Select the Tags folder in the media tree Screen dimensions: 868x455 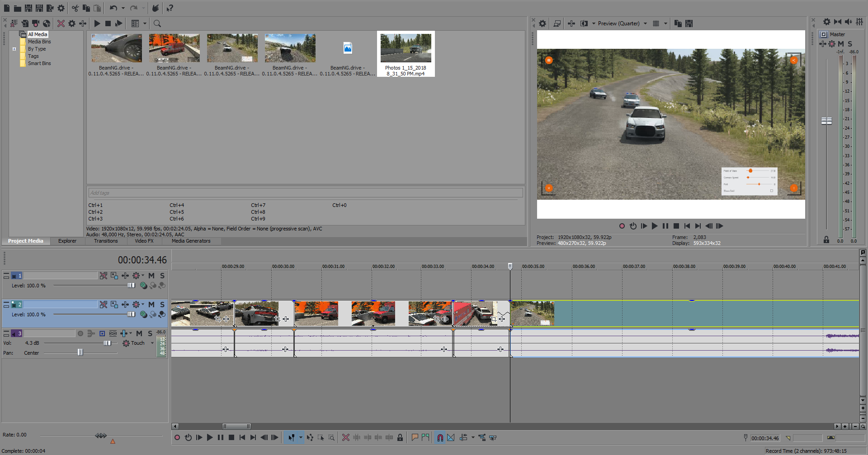[x=33, y=56]
